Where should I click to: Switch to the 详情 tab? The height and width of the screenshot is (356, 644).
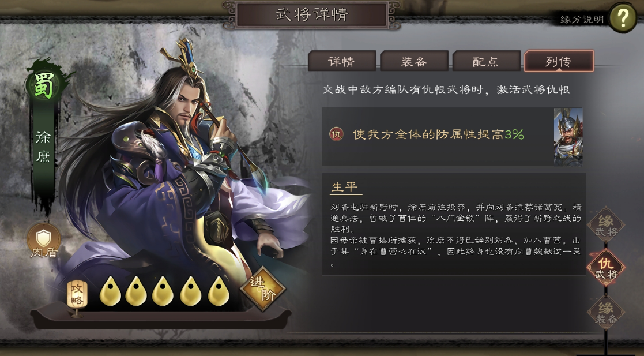pos(342,61)
